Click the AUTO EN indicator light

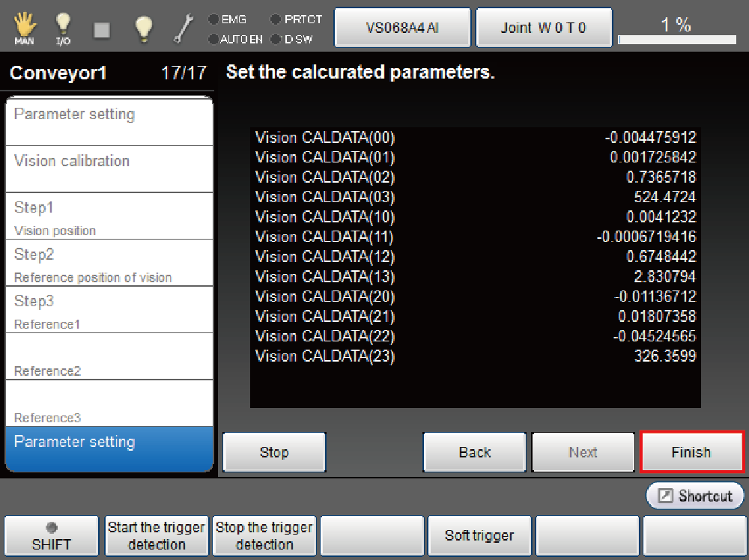(214, 39)
